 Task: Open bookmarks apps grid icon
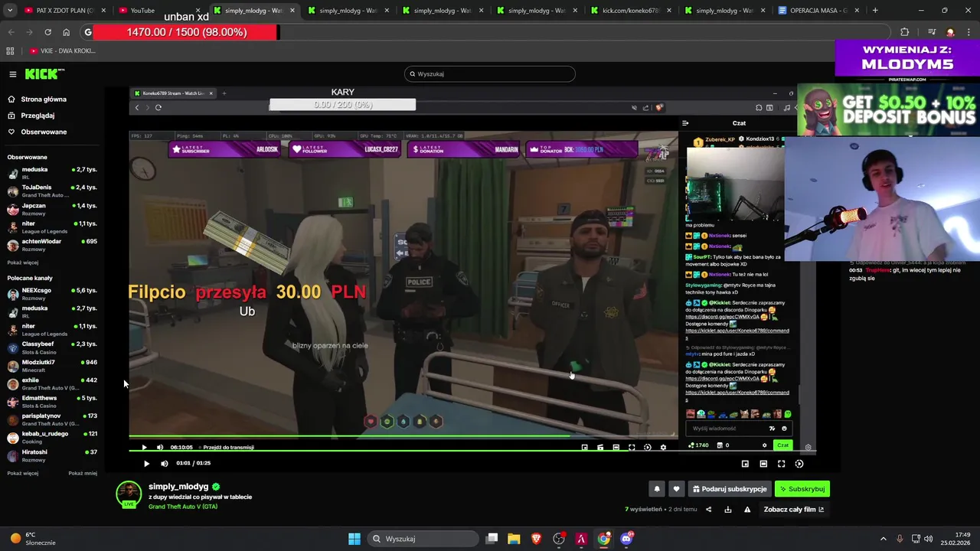[10, 51]
